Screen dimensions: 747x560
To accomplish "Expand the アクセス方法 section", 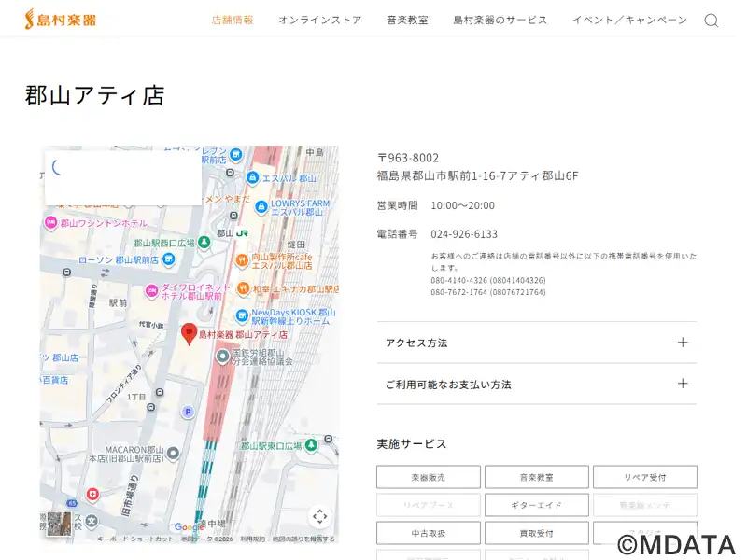I will pyautogui.click(x=536, y=343).
